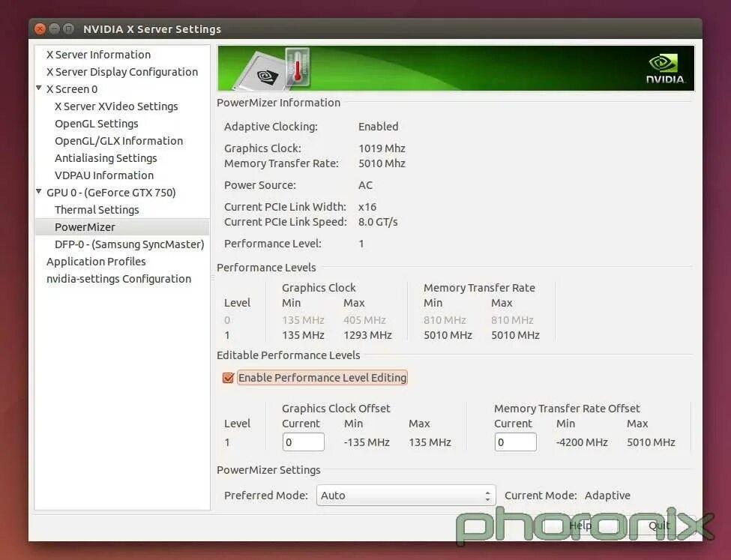Open nvidia-settings Configuration page
Viewport: 731px width, 560px height.
(x=119, y=279)
